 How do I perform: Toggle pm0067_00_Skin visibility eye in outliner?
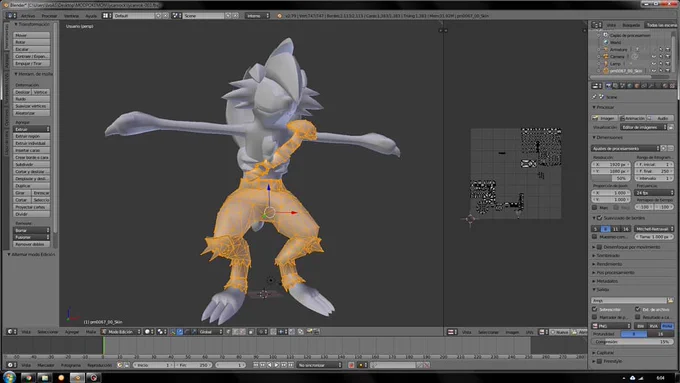(654, 70)
